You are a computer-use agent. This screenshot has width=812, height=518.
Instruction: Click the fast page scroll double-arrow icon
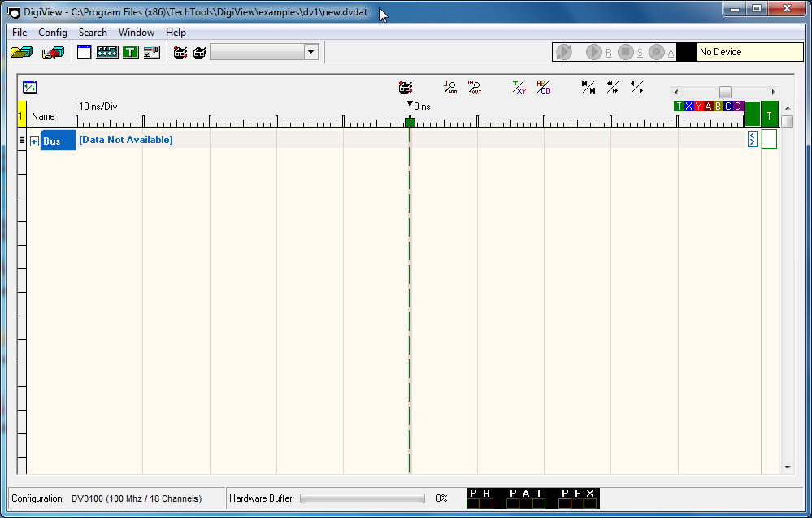613,87
